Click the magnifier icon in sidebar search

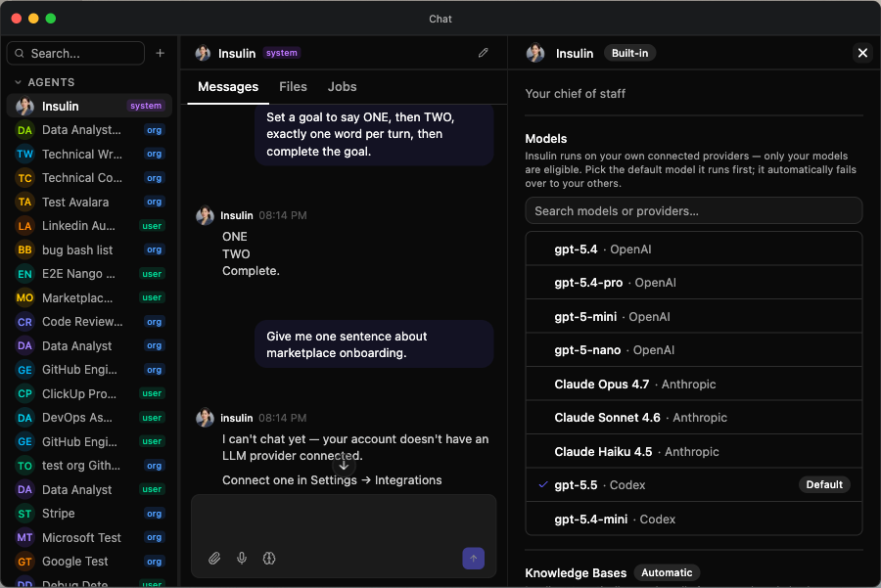click(20, 54)
